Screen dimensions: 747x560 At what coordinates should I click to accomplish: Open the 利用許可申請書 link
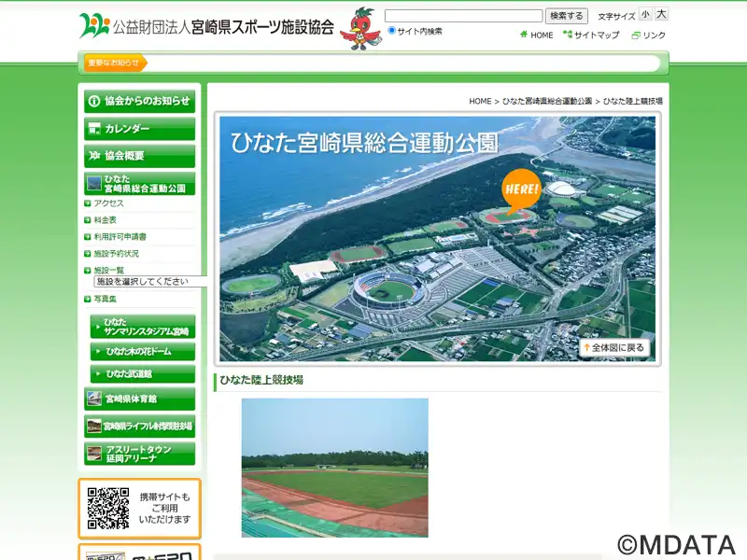[120, 237]
